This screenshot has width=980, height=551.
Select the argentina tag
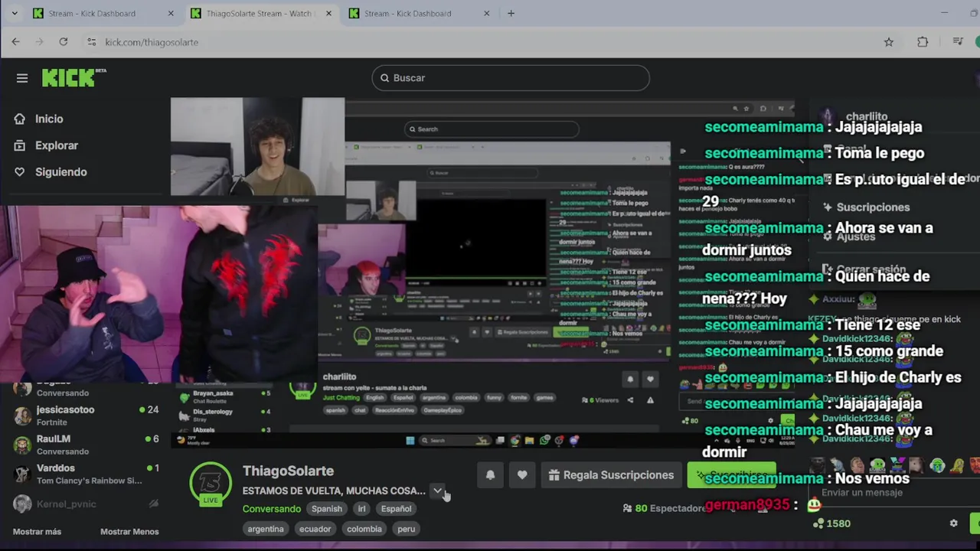[x=266, y=529]
